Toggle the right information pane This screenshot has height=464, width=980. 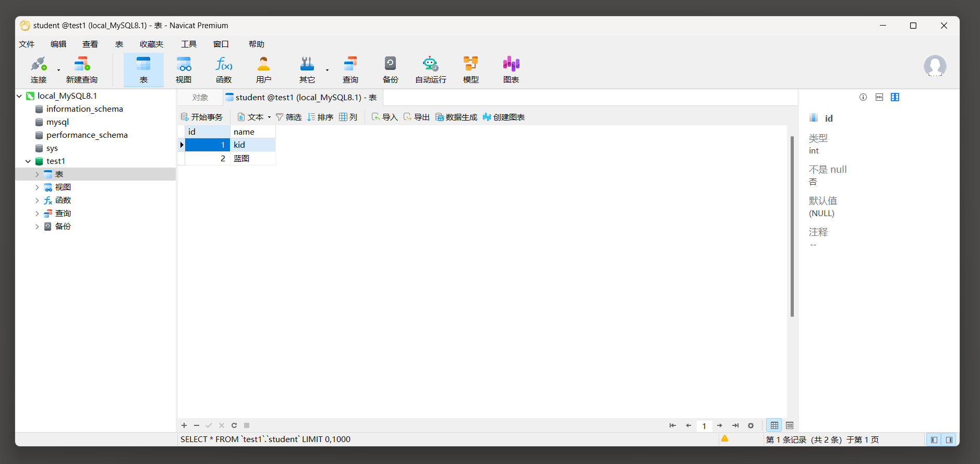949,439
